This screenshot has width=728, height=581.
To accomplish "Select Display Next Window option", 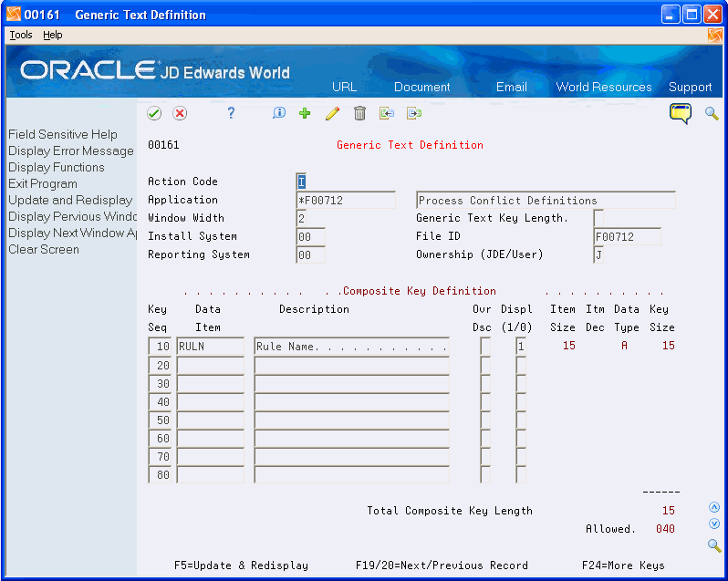I will tap(72, 233).
